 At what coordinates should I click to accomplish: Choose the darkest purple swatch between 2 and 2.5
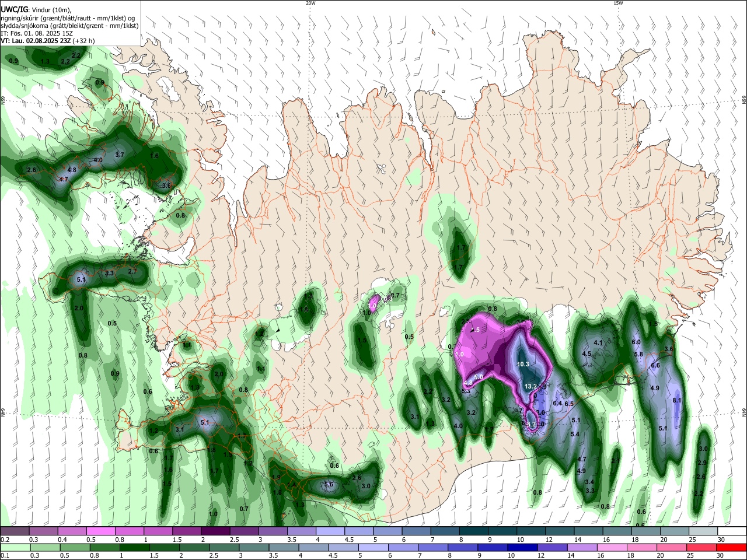215,531
